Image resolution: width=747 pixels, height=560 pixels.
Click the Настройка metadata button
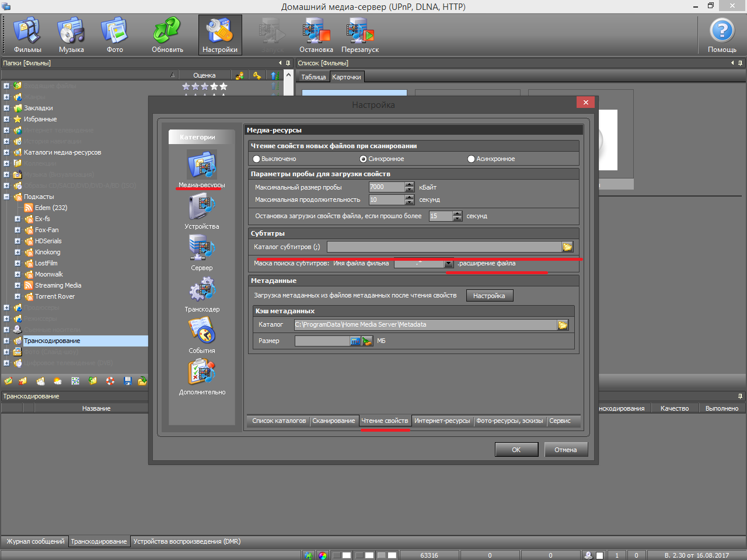pos(489,296)
